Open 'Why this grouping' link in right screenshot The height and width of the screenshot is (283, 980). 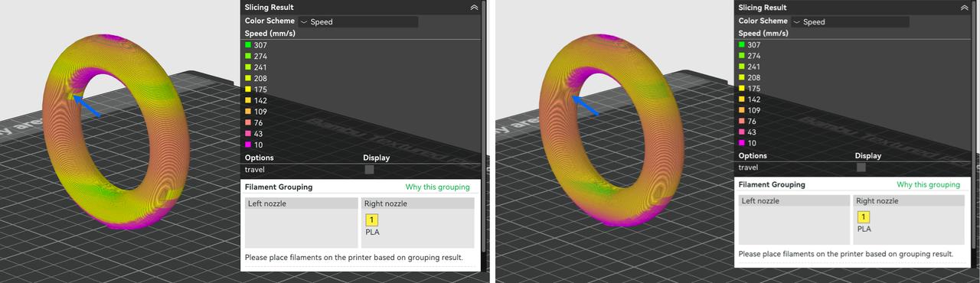[x=928, y=185]
